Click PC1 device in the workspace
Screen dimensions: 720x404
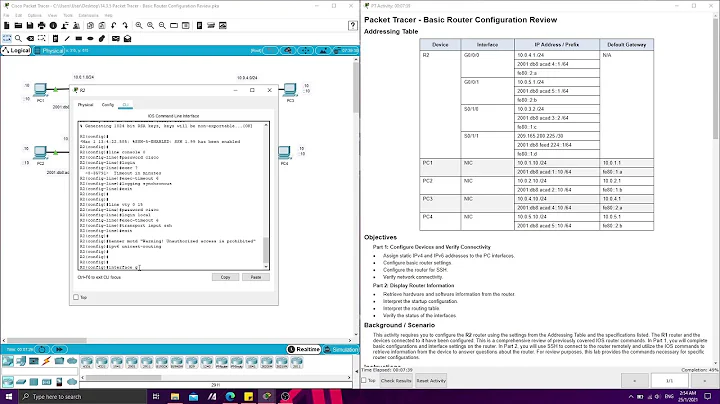point(40,90)
